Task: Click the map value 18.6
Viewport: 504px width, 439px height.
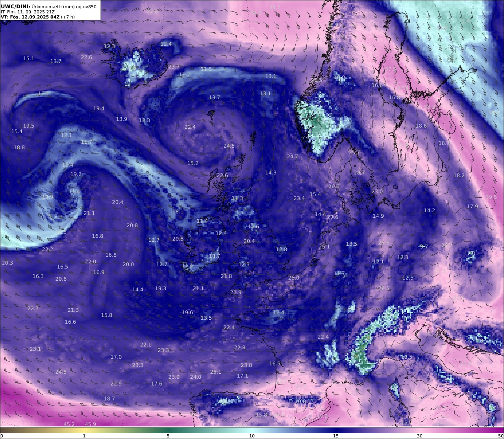Action: [421, 126]
